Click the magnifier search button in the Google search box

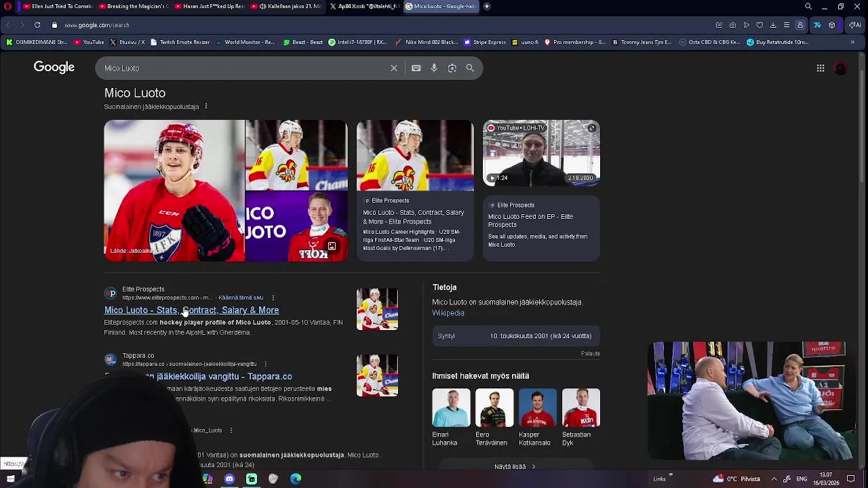(x=470, y=68)
